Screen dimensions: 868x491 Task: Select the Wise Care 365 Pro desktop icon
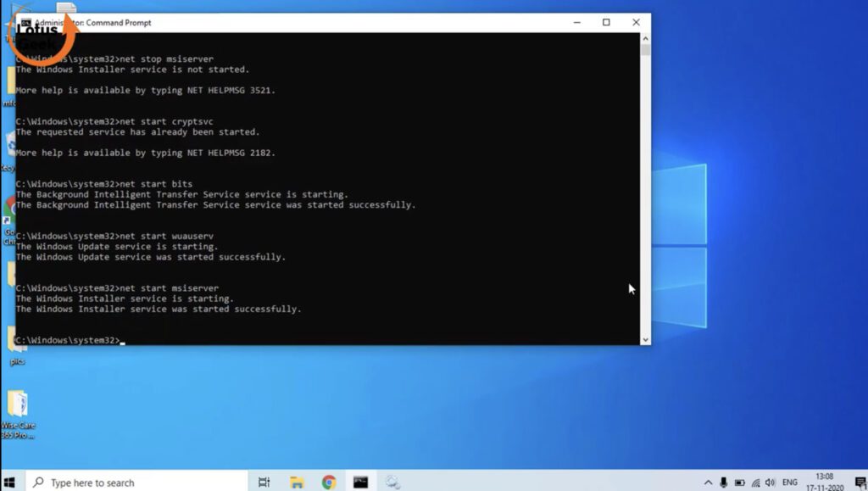(18, 414)
